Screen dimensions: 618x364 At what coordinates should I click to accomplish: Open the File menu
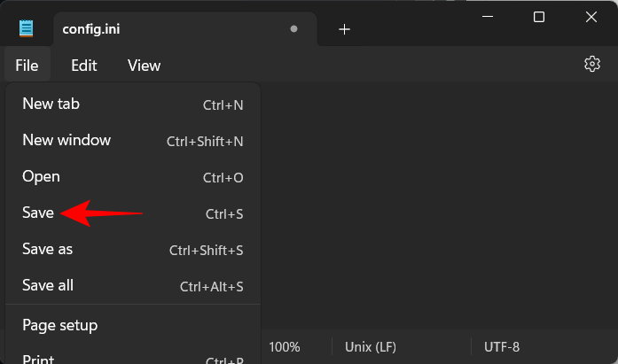(x=27, y=65)
